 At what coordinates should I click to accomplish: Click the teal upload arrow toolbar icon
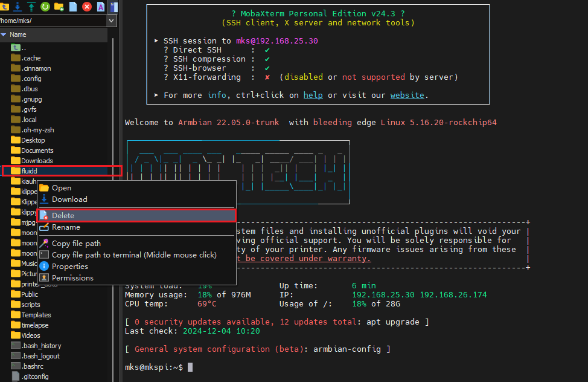point(31,7)
